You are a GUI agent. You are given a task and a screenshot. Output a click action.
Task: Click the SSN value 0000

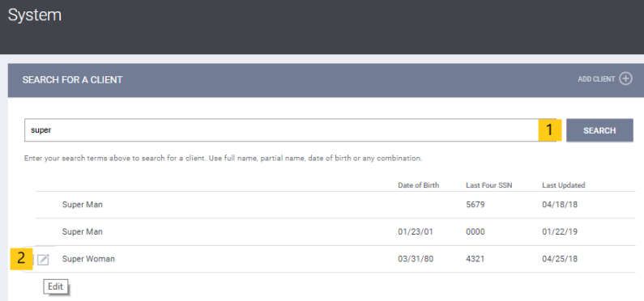(476, 231)
